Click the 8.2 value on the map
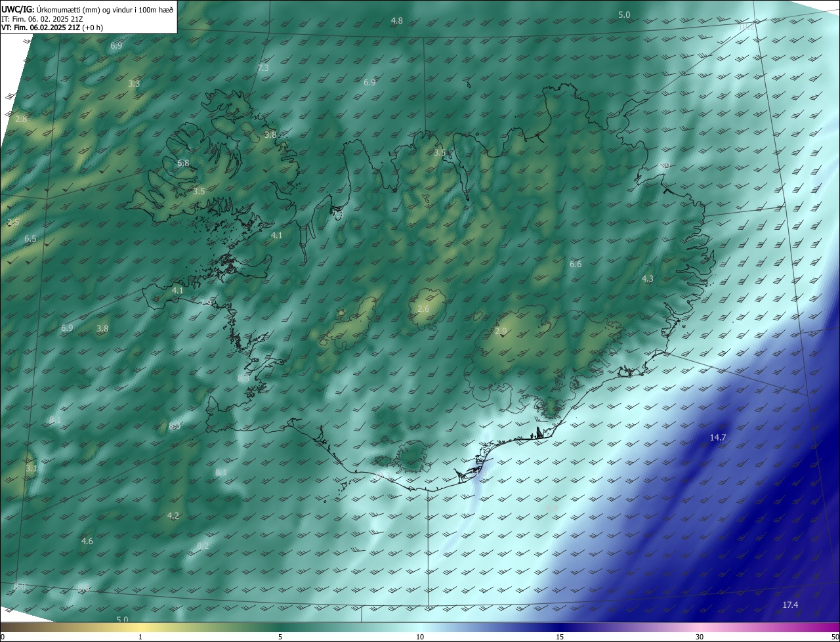The width and height of the screenshot is (840, 642). coord(203,546)
